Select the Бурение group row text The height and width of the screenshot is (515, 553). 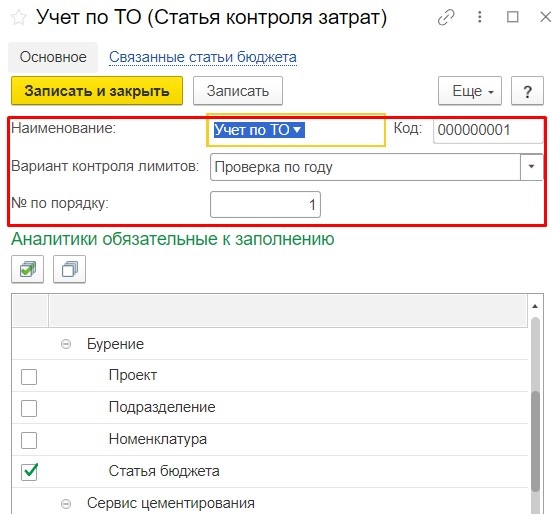pyautogui.click(x=115, y=344)
